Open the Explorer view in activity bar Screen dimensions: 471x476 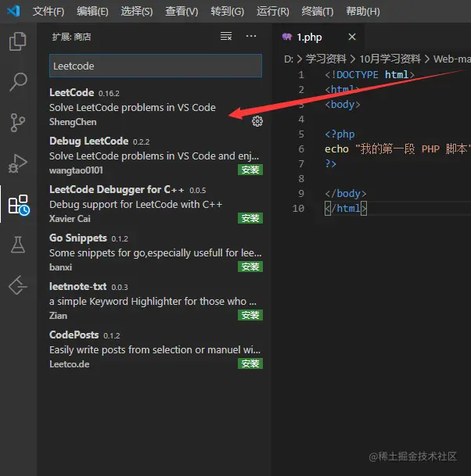tap(18, 41)
